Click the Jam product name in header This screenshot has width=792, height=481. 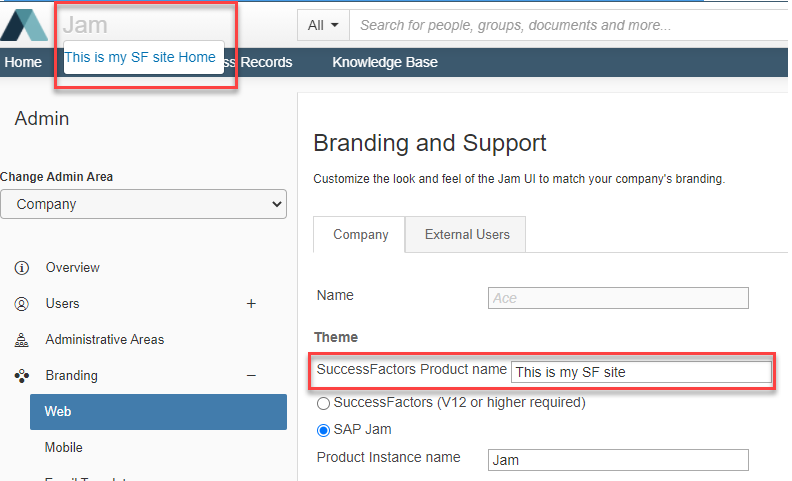(x=85, y=25)
